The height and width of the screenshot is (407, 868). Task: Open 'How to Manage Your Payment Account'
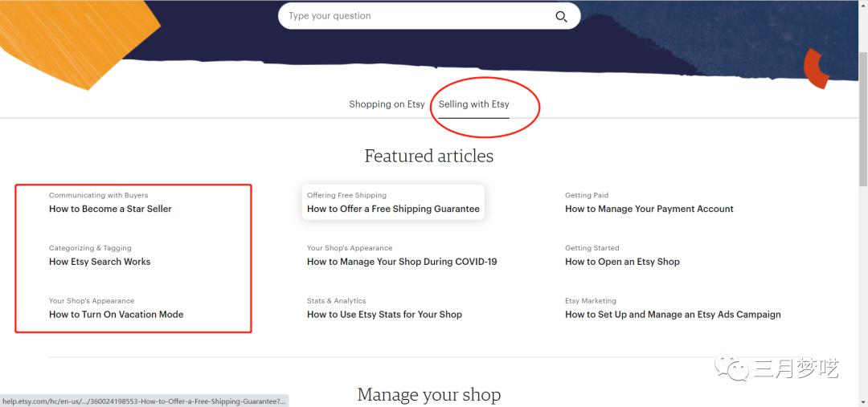pos(649,209)
